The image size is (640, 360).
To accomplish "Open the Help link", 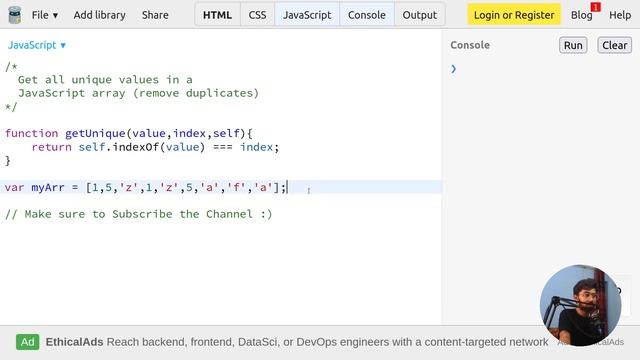I will pos(620,15).
